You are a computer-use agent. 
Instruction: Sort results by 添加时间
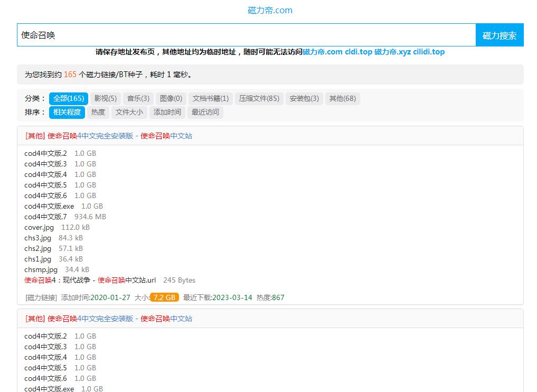[x=167, y=112]
